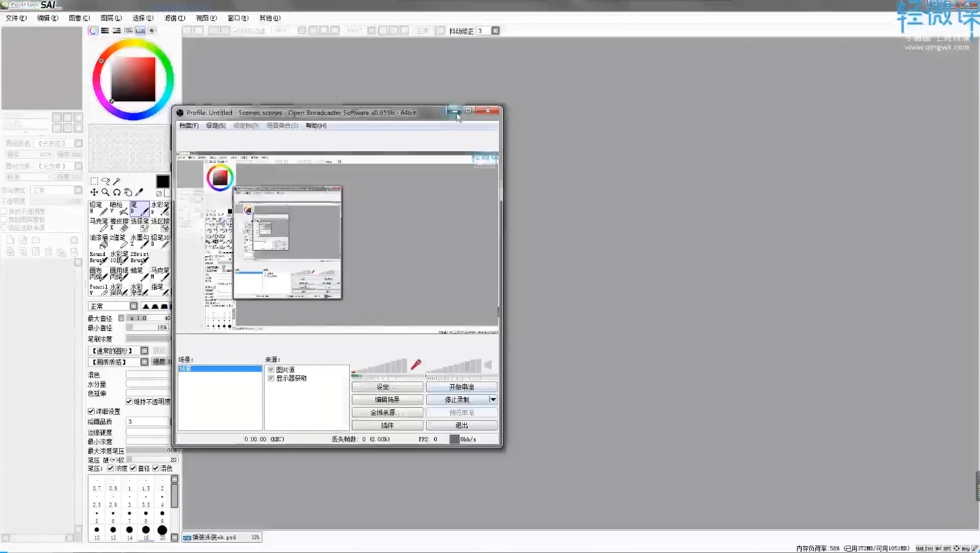980x553 pixels.
Task: Click the 换装泳装ok.psd document tab
Action: pos(222,537)
